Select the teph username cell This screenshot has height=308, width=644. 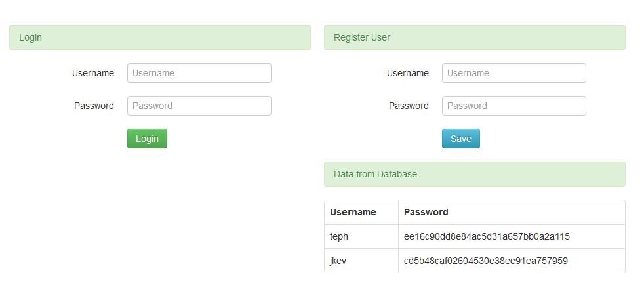[361, 236]
